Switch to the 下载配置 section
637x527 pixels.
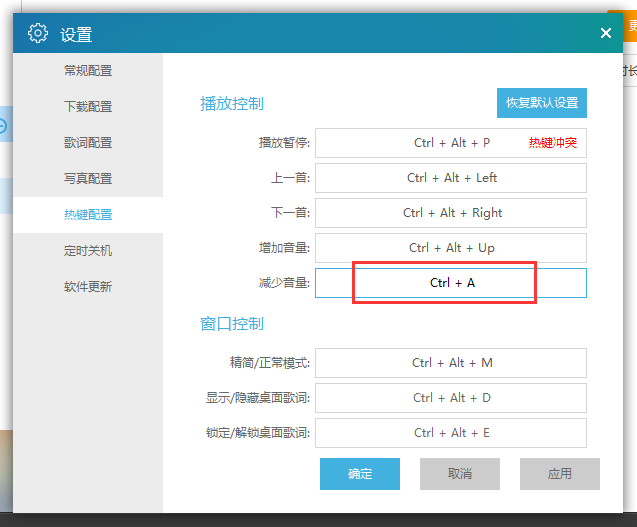pyautogui.click(x=88, y=107)
